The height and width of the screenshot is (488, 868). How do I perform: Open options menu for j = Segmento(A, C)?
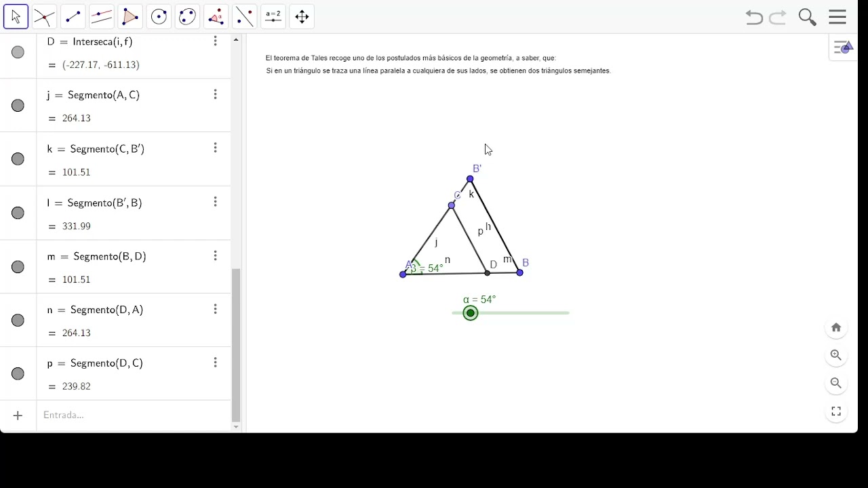pos(216,94)
